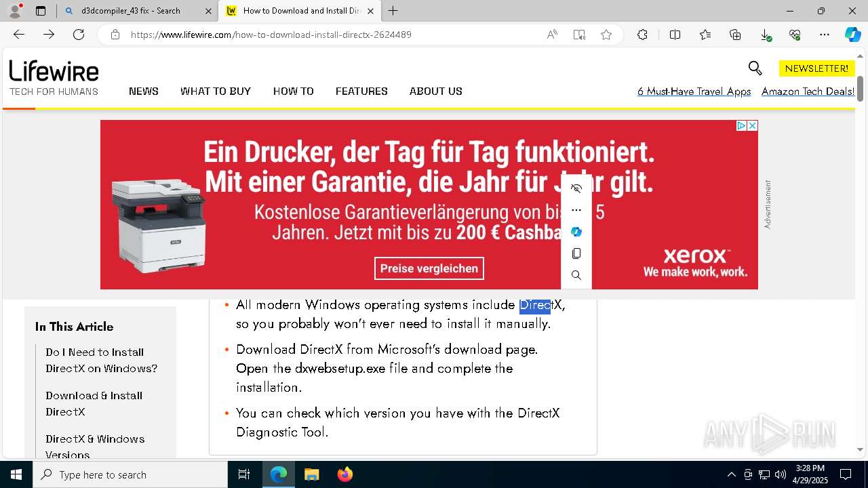Open Browser essentials icon
The height and width of the screenshot is (488, 868).
coord(795,35)
